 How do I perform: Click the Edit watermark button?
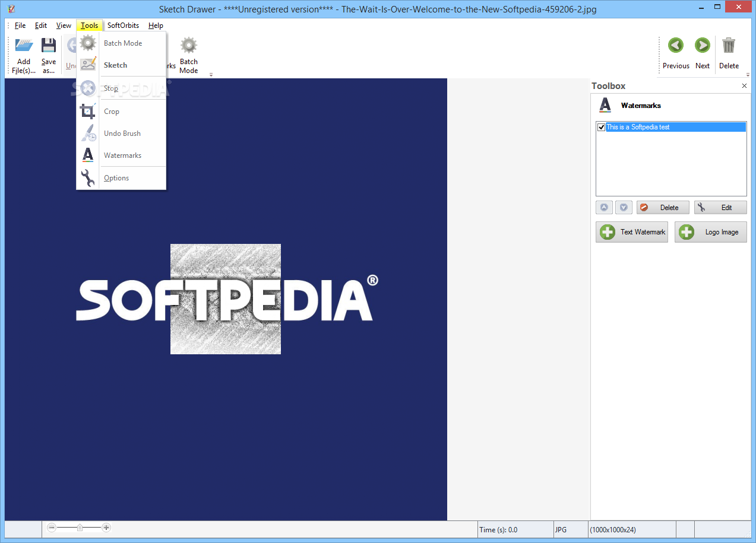tap(720, 208)
